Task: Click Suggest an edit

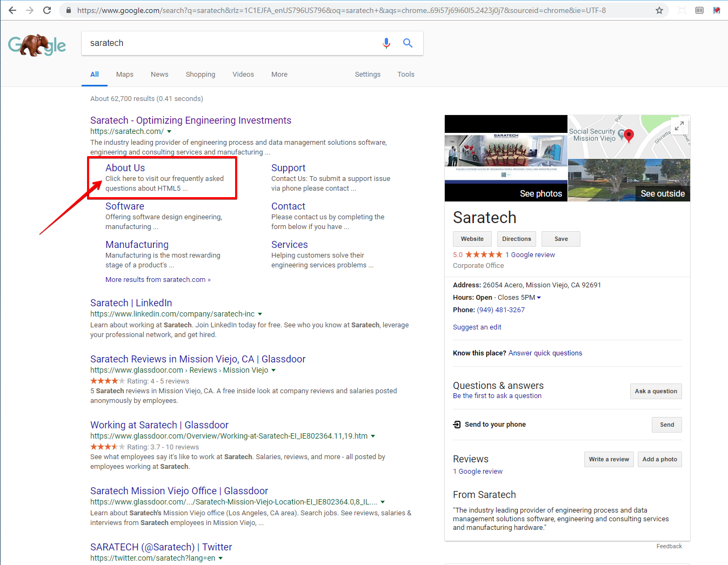Action: (477, 327)
